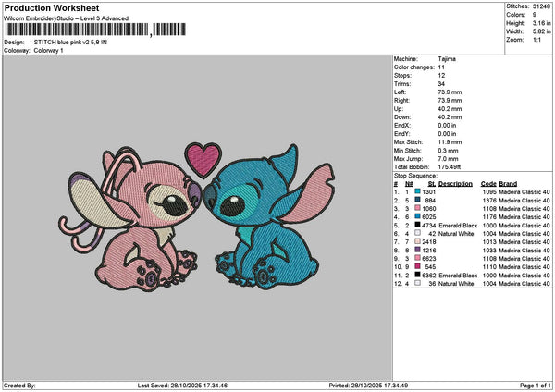The height and width of the screenshot is (392, 555).
Task: Click the white swatch beside 42 stitches
Action: point(418,233)
